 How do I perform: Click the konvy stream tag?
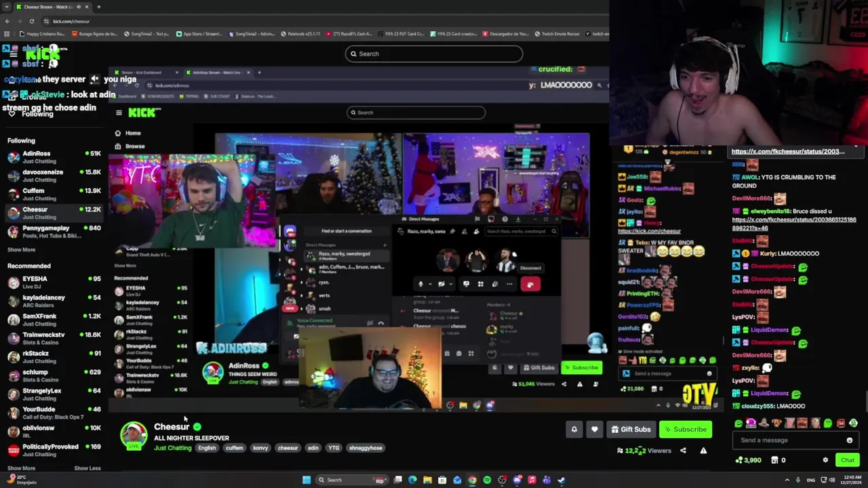point(260,448)
